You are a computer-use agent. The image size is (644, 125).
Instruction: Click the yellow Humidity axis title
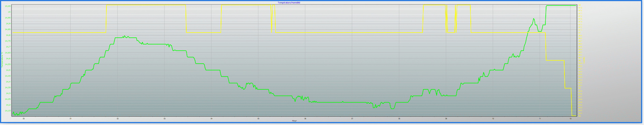[x=584, y=60]
